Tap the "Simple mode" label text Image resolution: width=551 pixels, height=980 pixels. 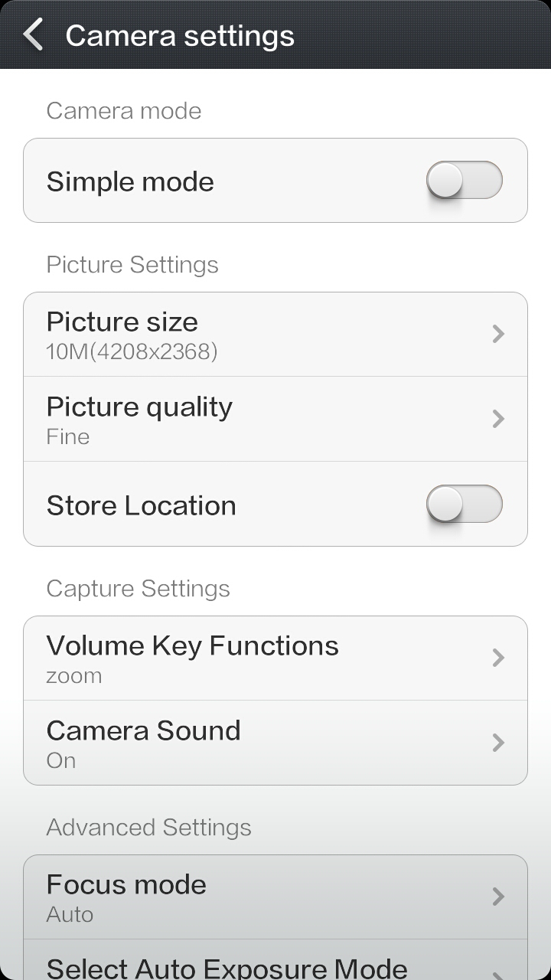point(130,182)
